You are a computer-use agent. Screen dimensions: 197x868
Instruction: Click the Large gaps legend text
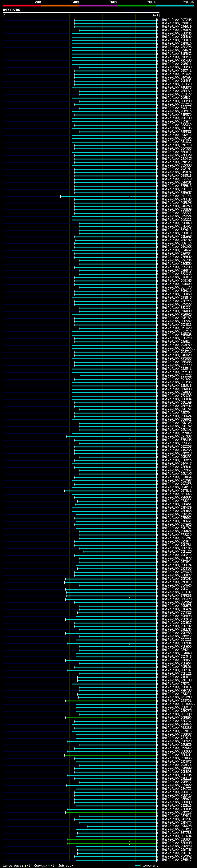pyautogui.click(x=38, y=865)
